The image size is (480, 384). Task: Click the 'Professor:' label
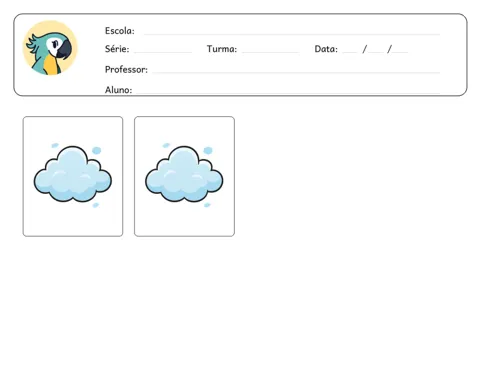point(126,69)
